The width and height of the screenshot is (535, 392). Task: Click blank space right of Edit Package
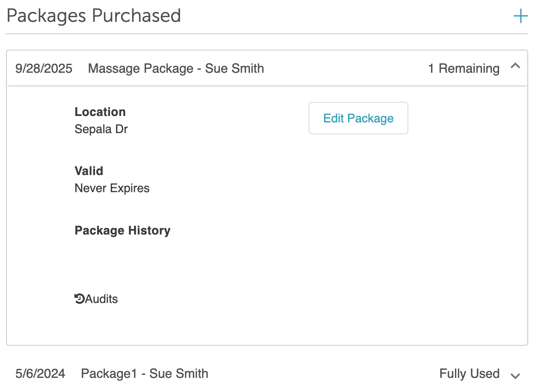click(462, 118)
